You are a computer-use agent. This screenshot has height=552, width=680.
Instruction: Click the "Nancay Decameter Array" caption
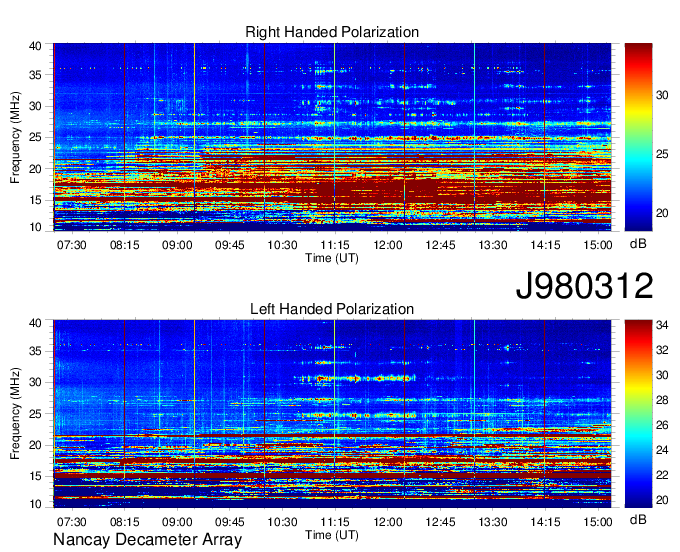tap(147, 540)
